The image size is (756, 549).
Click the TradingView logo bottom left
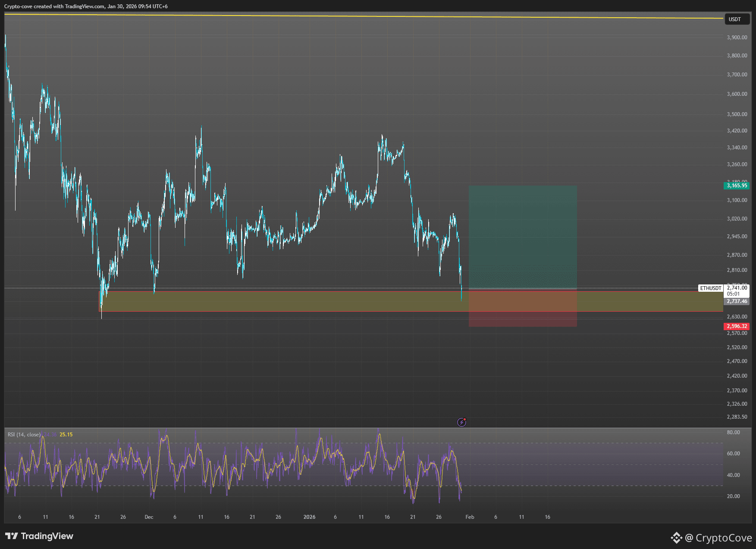pyautogui.click(x=39, y=536)
